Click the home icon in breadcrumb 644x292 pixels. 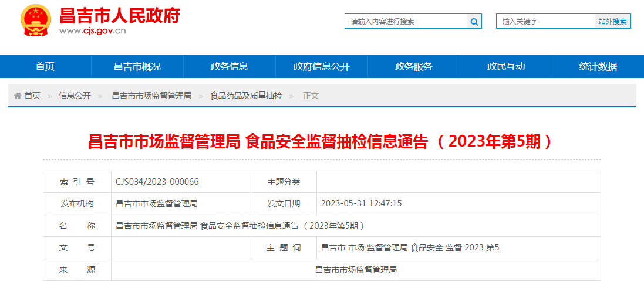pyautogui.click(x=18, y=96)
